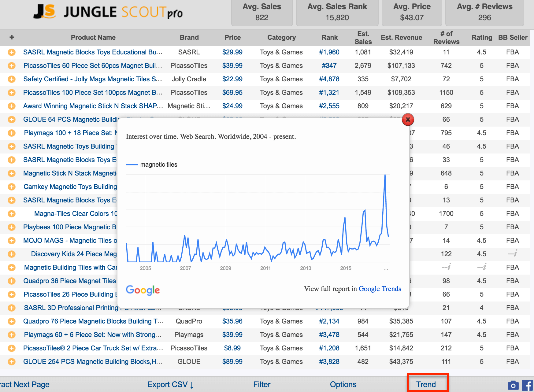
Task: Click the camera screenshot icon
Action: pos(513,385)
